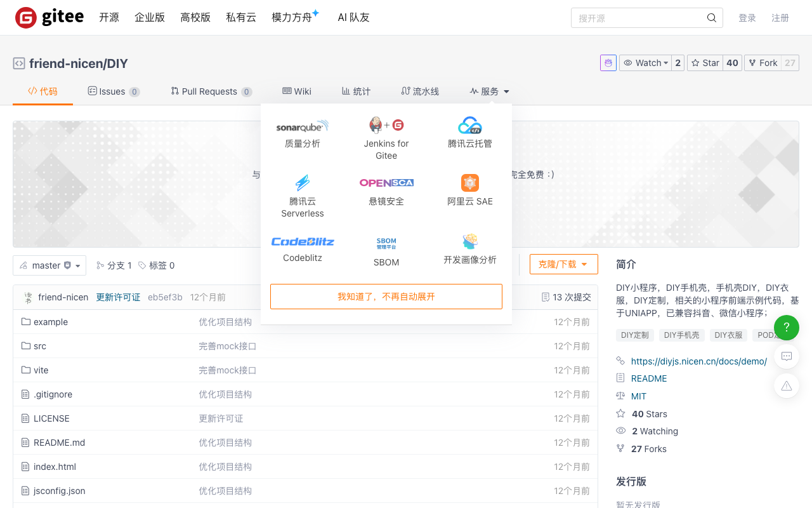Open AI 队友 in top navigation
Image resolution: width=812 pixels, height=508 pixels.
(x=353, y=18)
